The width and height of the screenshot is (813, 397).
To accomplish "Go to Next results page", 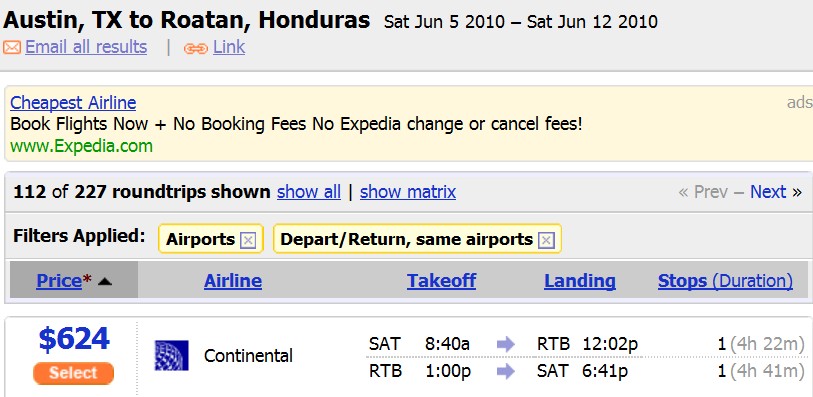I will click(x=768, y=192).
